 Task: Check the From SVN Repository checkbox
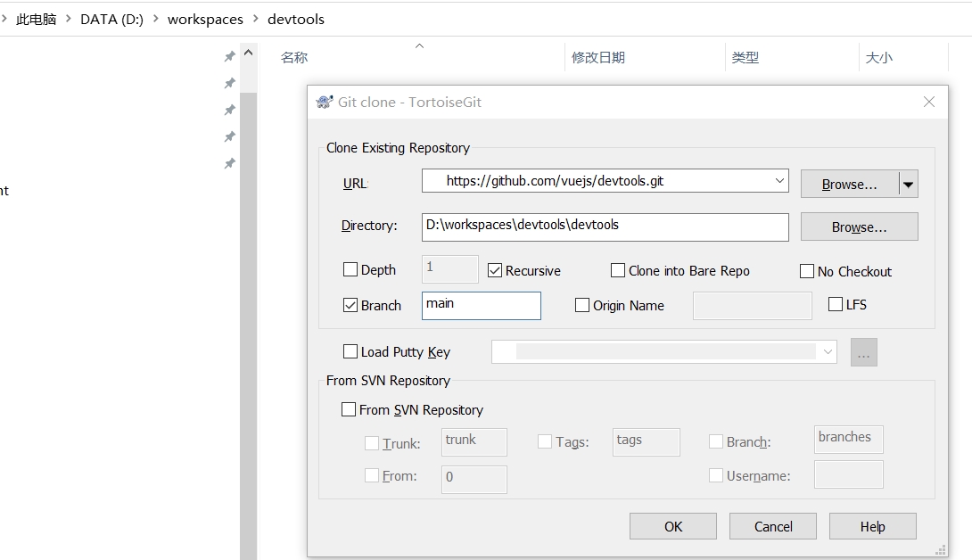click(x=349, y=409)
